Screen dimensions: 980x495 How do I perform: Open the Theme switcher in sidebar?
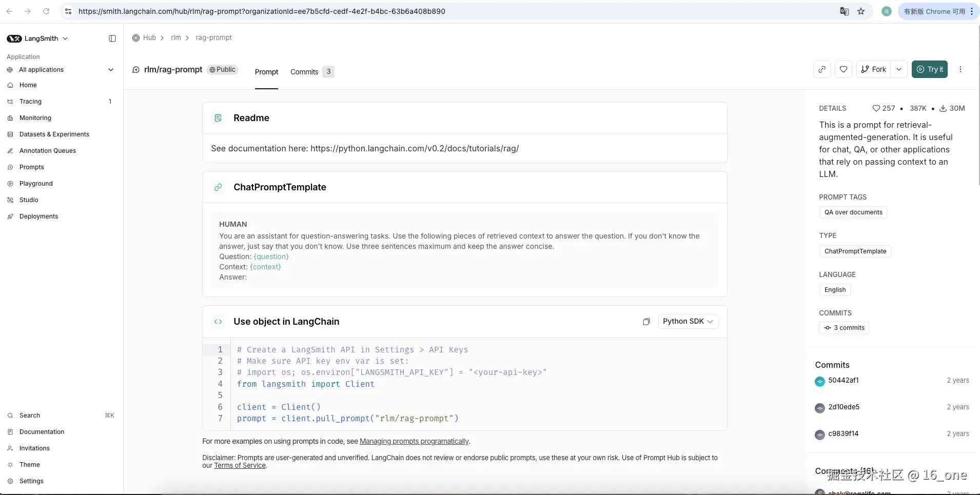[30, 465]
